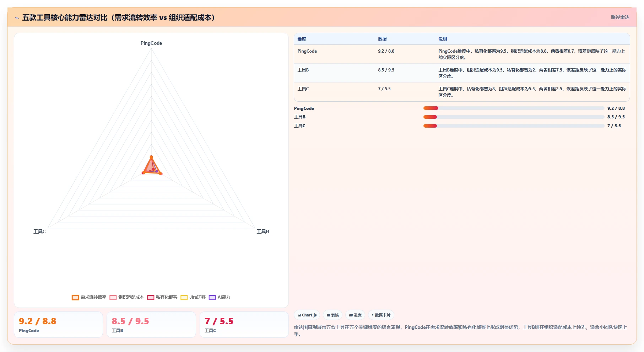Click the 工具C label left of its progress bar

coord(299,126)
